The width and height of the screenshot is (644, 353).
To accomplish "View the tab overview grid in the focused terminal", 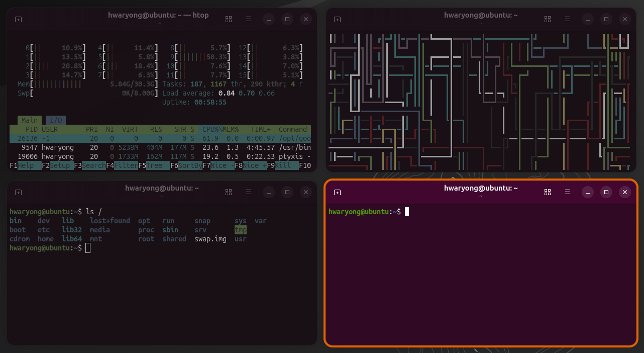I will pyautogui.click(x=548, y=192).
